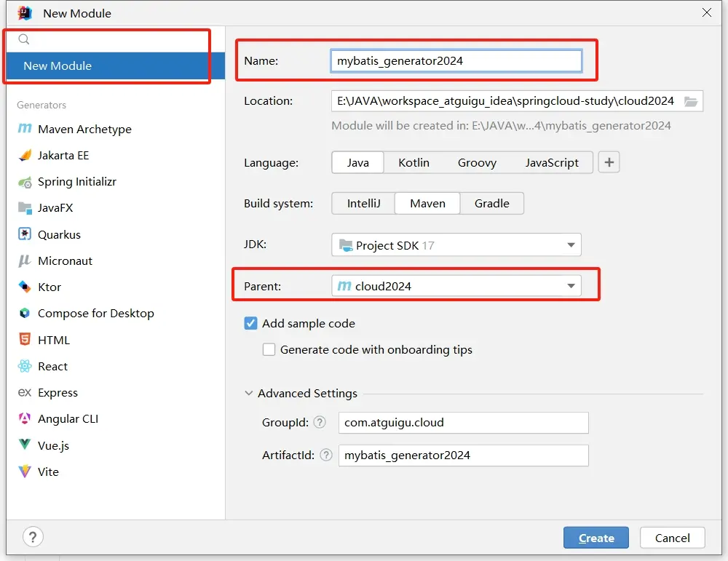Click into the ArtifactId text field
Image resolution: width=728 pixels, height=561 pixels.
463,455
